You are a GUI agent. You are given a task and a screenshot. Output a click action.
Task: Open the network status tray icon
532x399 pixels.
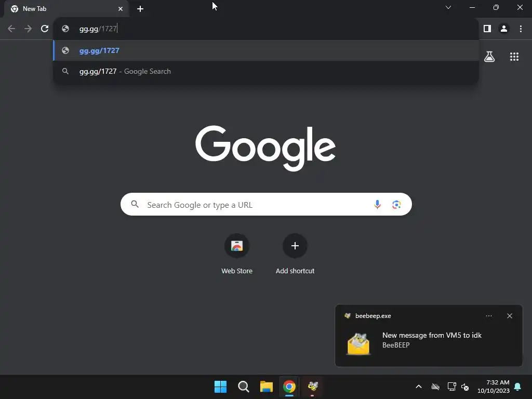(451, 387)
